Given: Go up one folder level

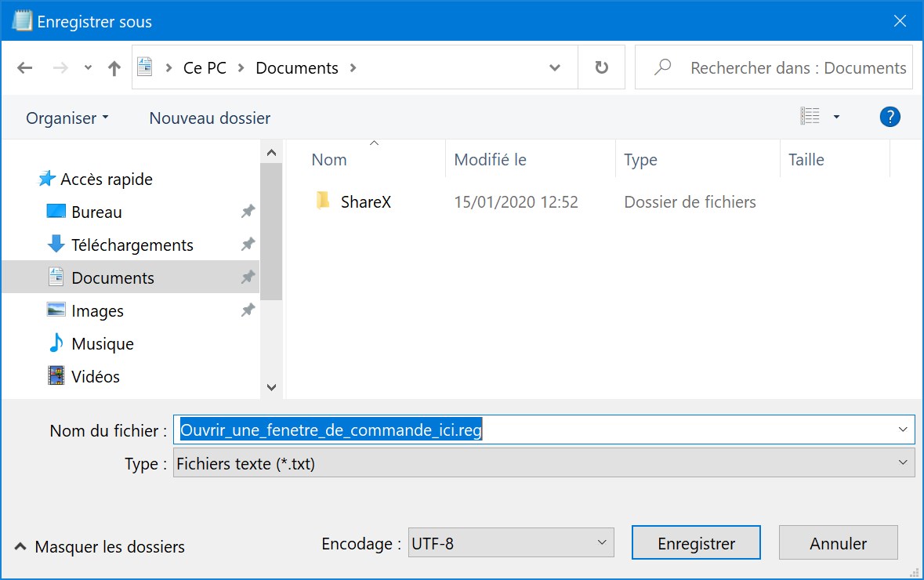Looking at the screenshot, I should [x=114, y=67].
